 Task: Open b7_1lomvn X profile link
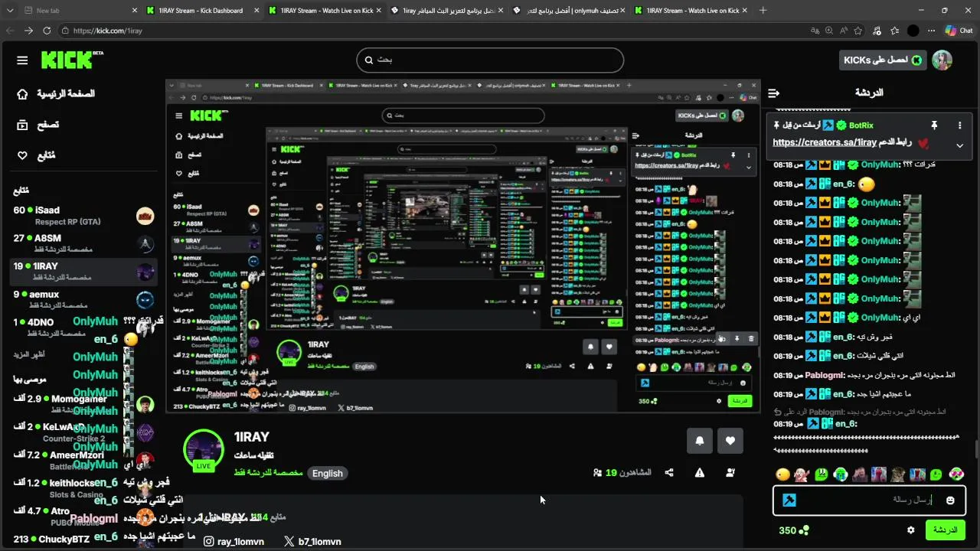point(312,541)
